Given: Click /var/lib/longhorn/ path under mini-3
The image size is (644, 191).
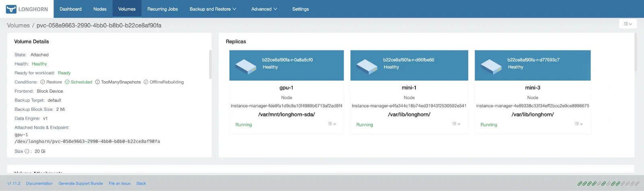Looking at the screenshot, I should [x=533, y=114].
